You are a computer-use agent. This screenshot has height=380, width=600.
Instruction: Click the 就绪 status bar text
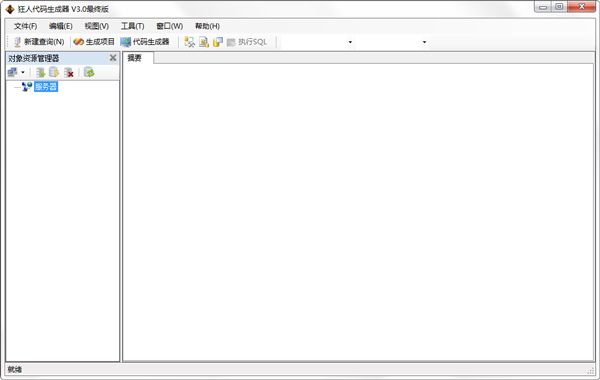coord(15,369)
